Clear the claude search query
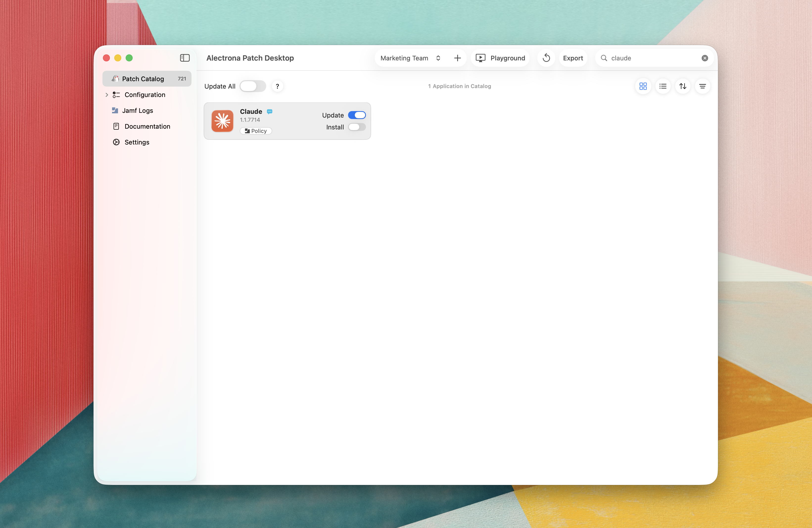Viewport: 812px width, 528px height. [x=704, y=58]
